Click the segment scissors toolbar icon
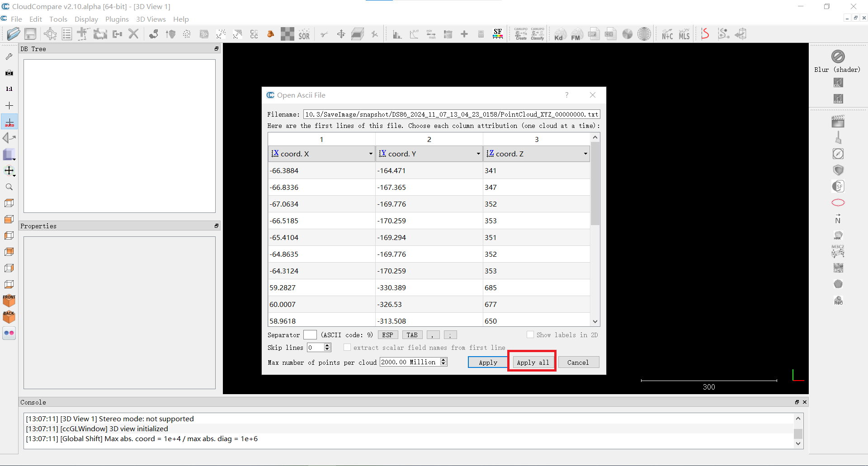This screenshot has height=466, width=868. [324, 34]
